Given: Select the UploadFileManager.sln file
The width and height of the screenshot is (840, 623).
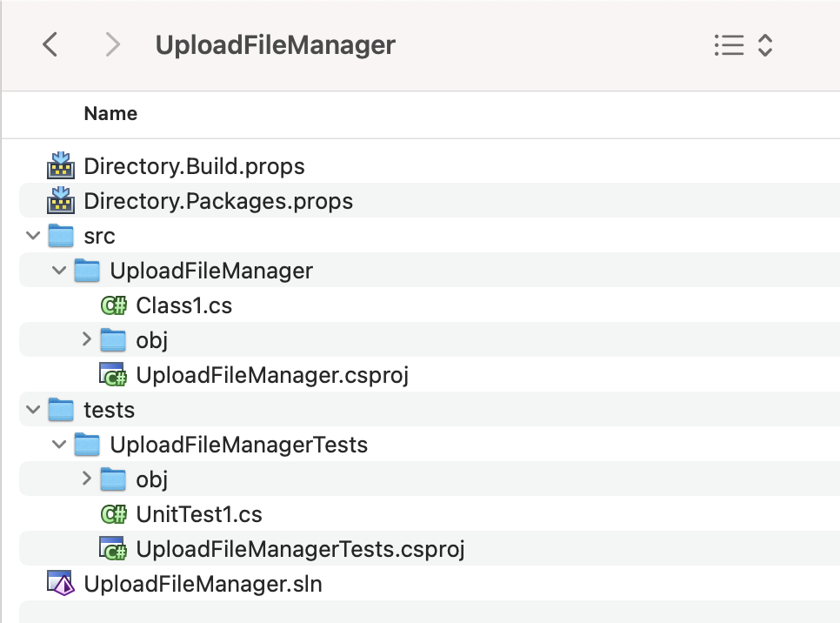Looking at the screenshot, I should 201,584.
